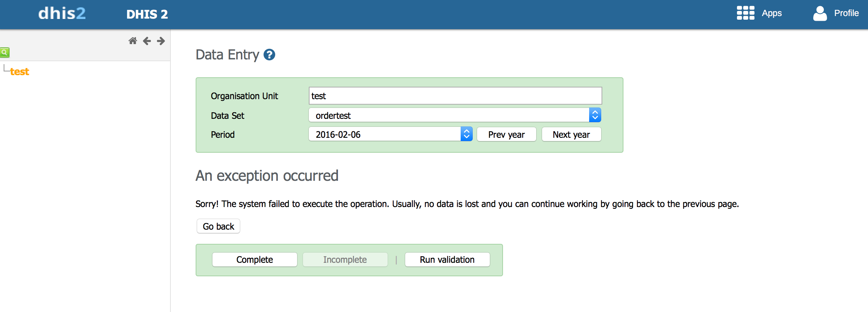868x312 pixels.
Task: Open the Apps menu label
Action: [772, 13]
